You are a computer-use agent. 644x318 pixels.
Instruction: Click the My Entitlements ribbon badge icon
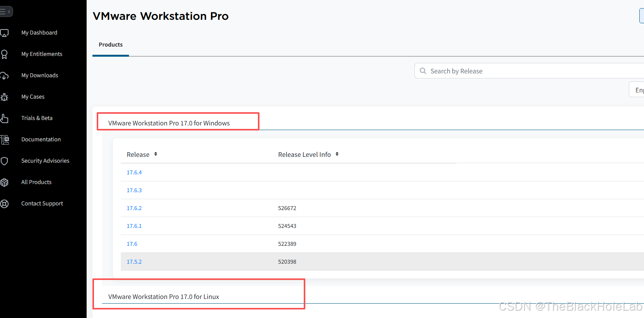[x=4, y=54]
